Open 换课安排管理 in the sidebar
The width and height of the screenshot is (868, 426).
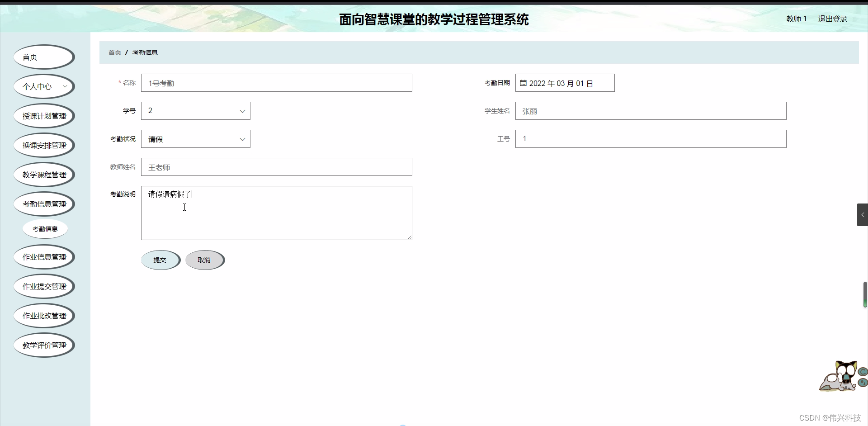coord(44,145)
